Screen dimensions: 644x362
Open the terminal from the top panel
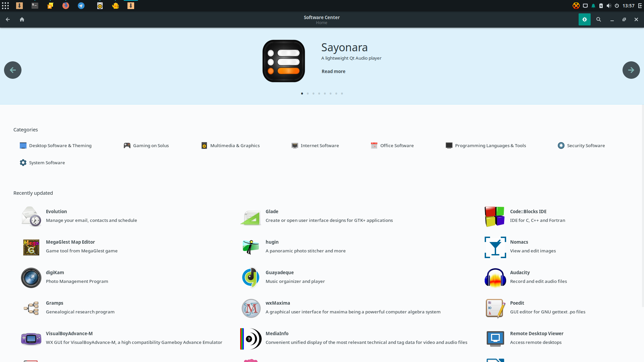pyautogui.click(x=35, y=6)
